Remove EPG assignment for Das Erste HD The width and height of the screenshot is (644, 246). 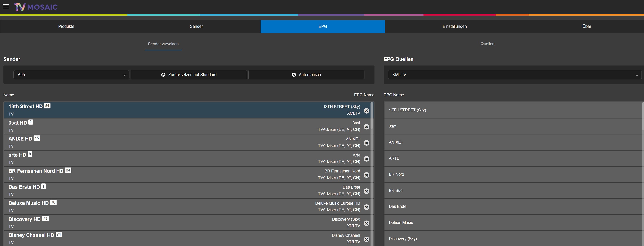coord(366,191)
